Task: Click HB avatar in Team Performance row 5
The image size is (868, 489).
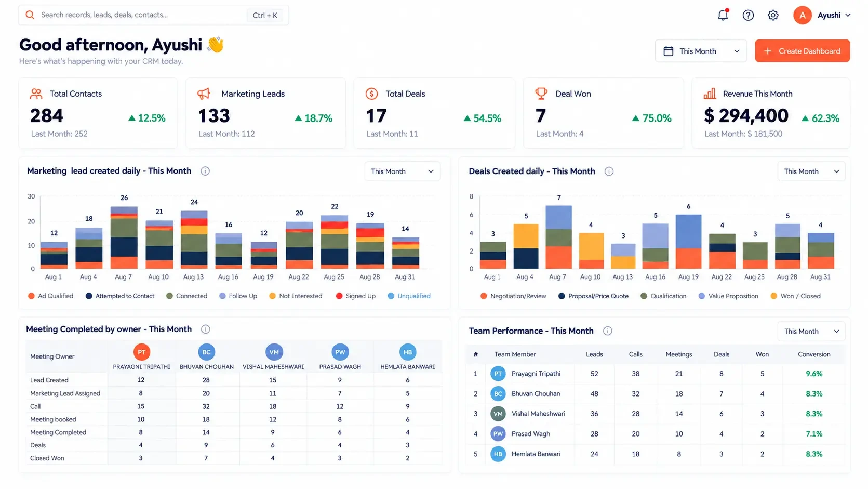Action: 498,454
